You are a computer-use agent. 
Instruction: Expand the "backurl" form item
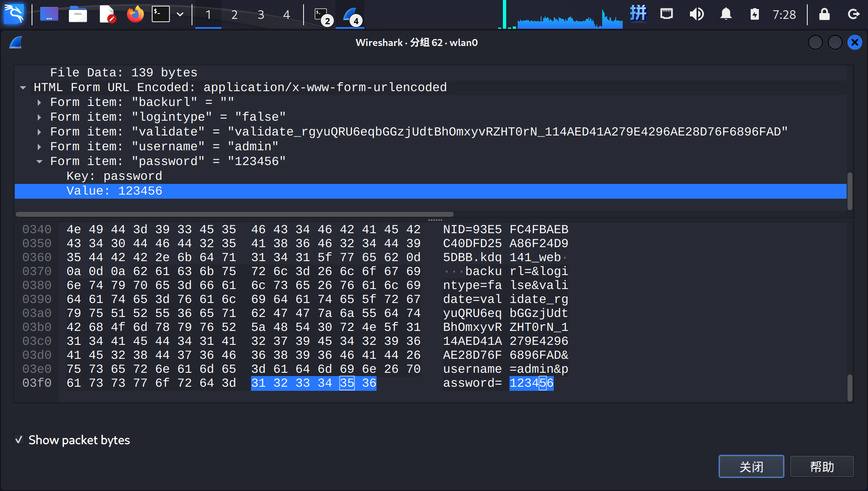click(x=39, y=102)
